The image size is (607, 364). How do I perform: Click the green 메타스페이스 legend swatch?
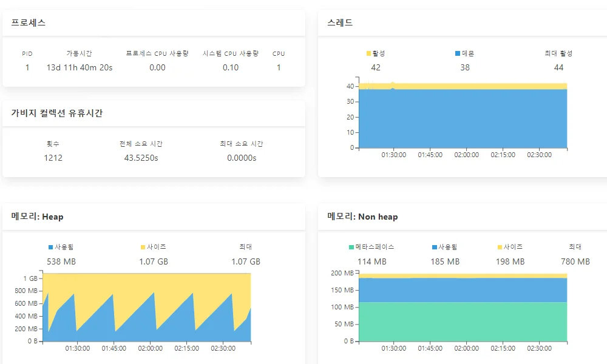[351, 247]
